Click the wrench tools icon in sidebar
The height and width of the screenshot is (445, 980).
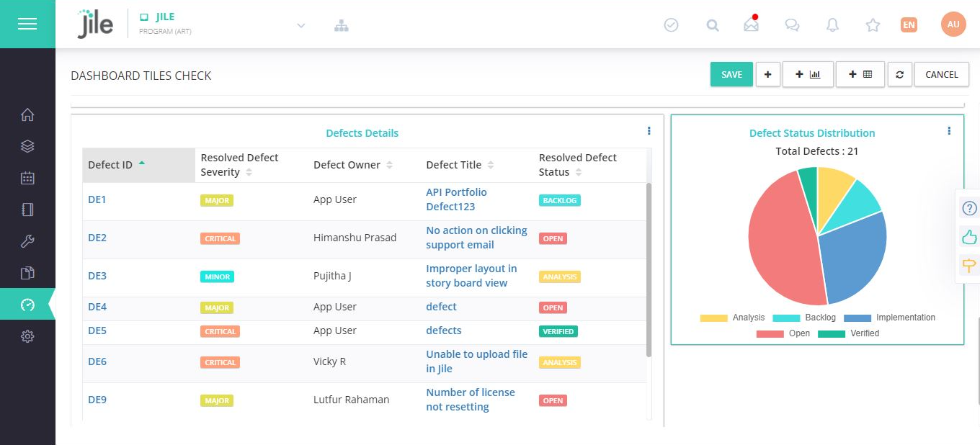[27, 241]
